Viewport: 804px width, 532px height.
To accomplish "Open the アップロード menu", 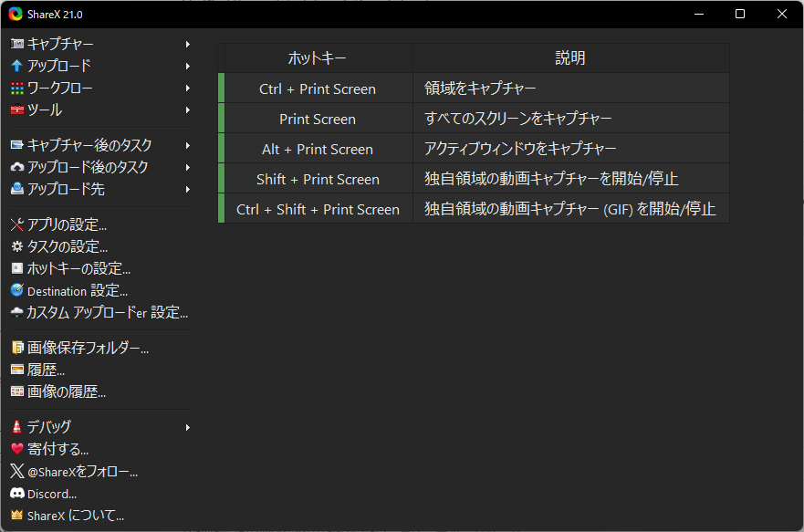I will click(101, 66).
